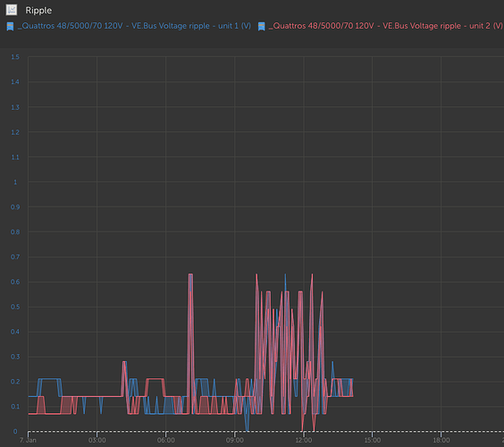Viewport: 504px width, 447px height.
Task: Click the 0.6 y-axis label
Action: (x=15, y=282)
